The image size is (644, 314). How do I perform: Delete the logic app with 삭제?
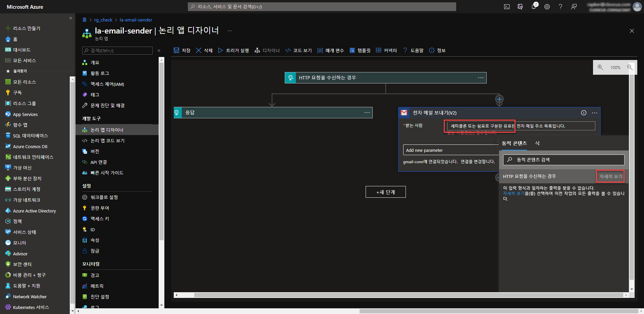(x=204, y=50)
